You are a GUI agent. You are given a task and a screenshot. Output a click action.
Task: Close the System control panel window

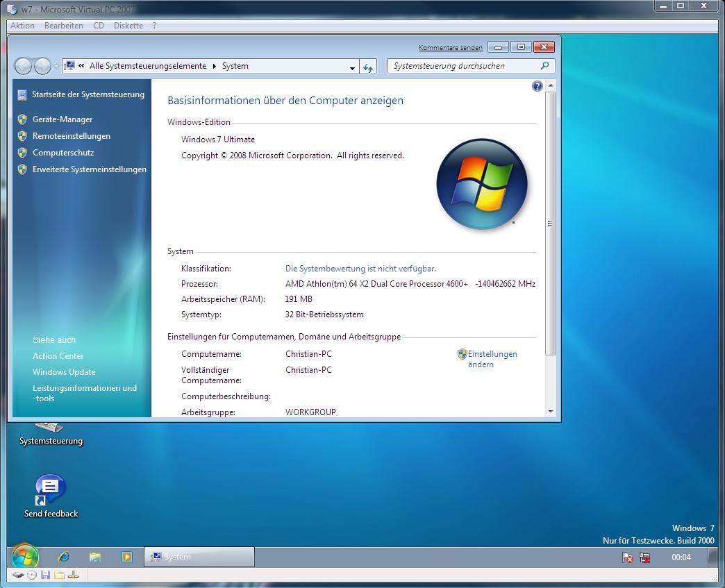[x=544, y=47]
